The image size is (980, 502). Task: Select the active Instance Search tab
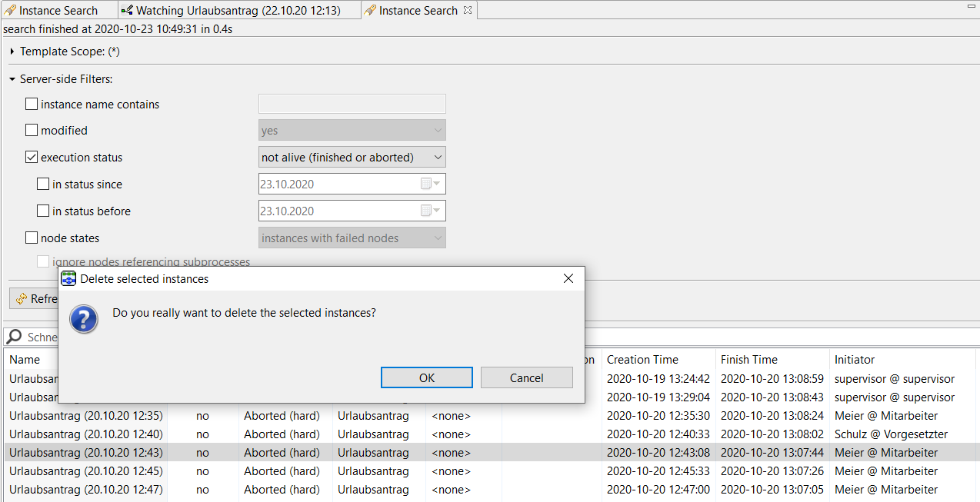tap(418, 11)
